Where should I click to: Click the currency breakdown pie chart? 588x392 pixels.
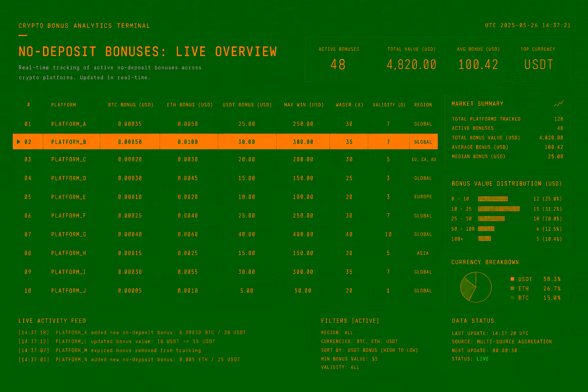(x=476, y=287)
